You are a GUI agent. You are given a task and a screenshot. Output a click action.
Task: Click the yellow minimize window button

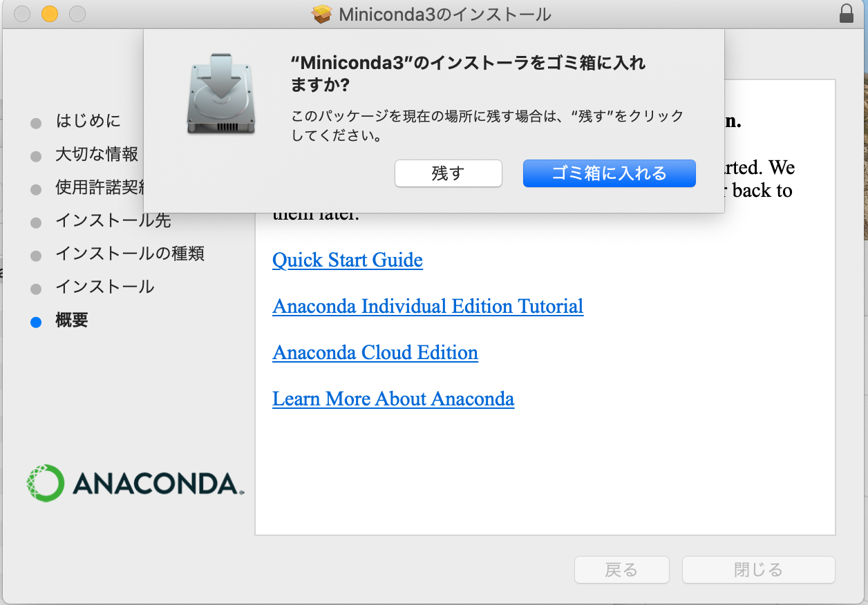(x=50, y=14)
